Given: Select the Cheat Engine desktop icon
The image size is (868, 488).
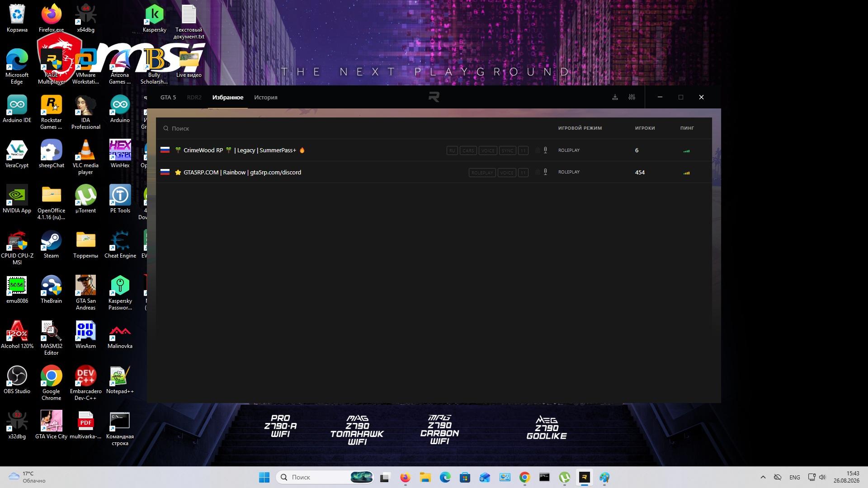Looking at the screenshot, I should click(x=120, y=245).
